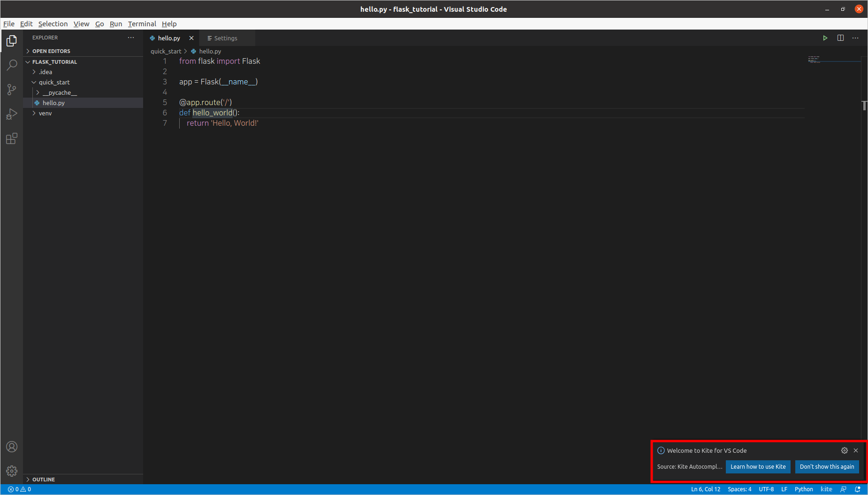Open the View menu

[81, 24]
